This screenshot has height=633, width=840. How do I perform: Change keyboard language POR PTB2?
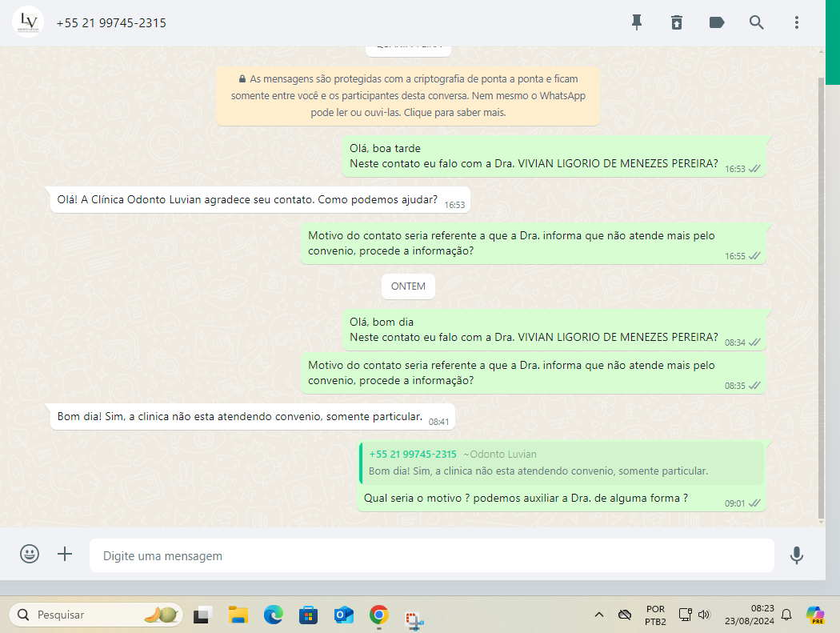pyautogui.click(x=655, y=615)
